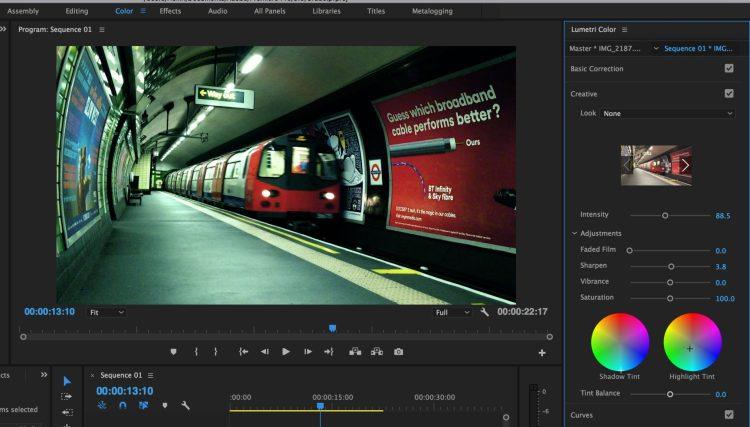Open the Full playback resolution dropdown
Image resolution: width=750 pixels, height=427 pixels.
point(453,312)
